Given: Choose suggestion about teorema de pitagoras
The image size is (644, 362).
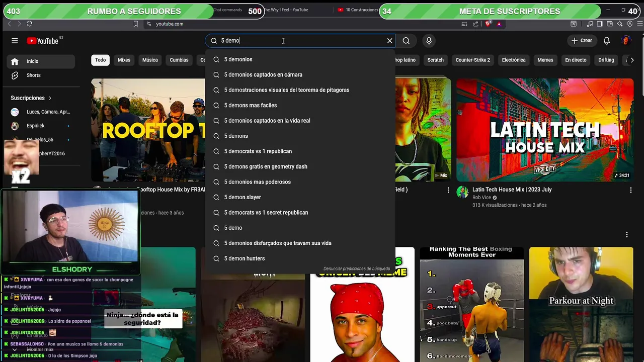Looking at the screenshot, I should (x=300, y=90).
